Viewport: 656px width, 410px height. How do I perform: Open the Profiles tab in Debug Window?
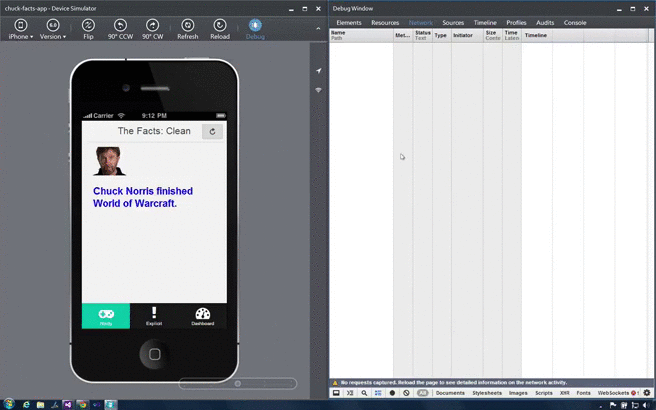(516, 23)
